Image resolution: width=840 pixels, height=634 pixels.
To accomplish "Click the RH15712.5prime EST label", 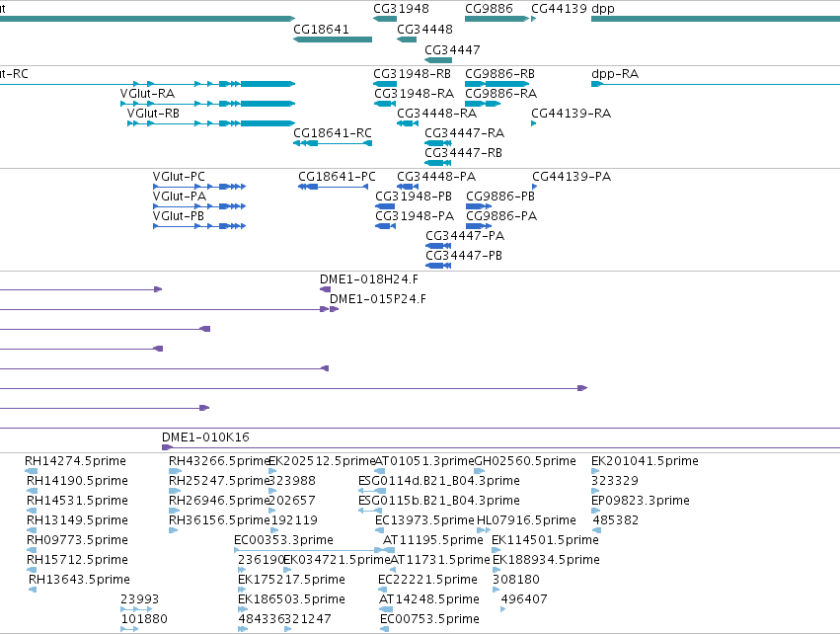I will 77,561.
